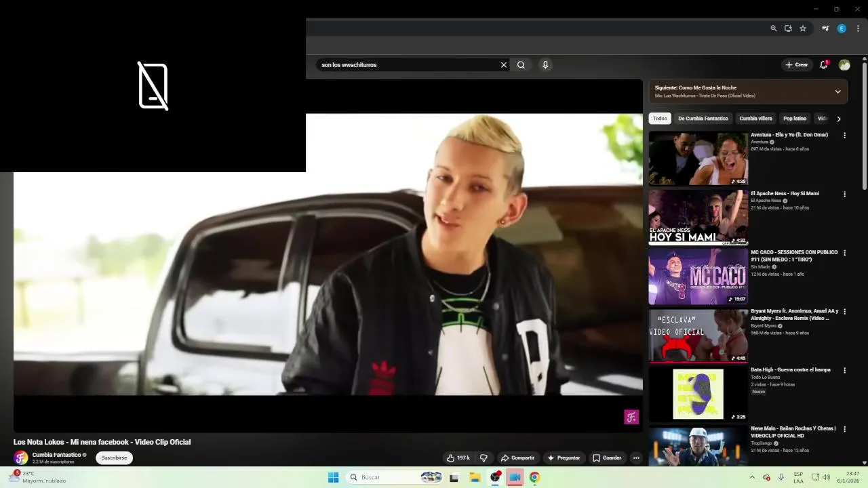Click the taskbar microphone tray icon

pyautogui.click(x=781, y=477)
